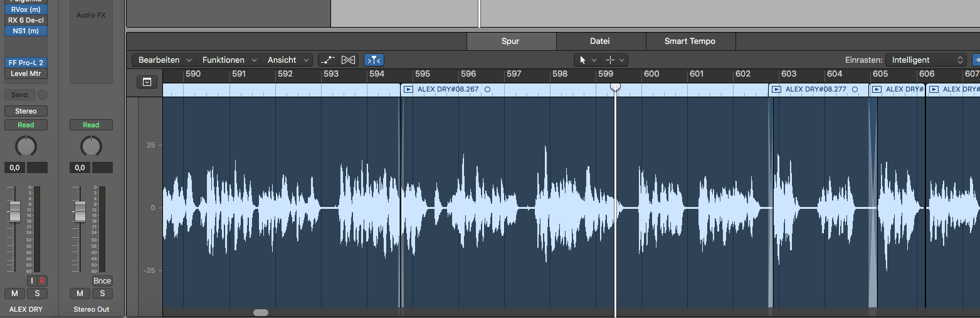Click bar 603 in the ruler
The height and width of the screenshot is (318, 980).
coord(789,74)
